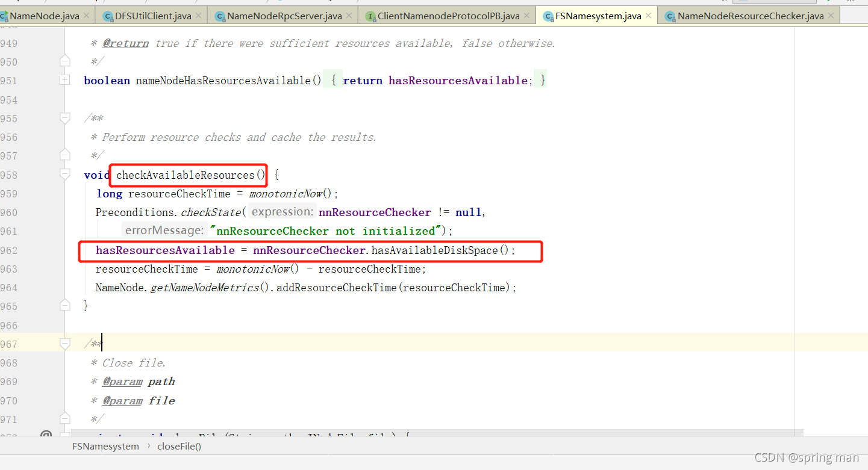868x470 pixels.
Task: Select closeFile() in the breadcrumb bar
Action: click(x=179, y=446)
